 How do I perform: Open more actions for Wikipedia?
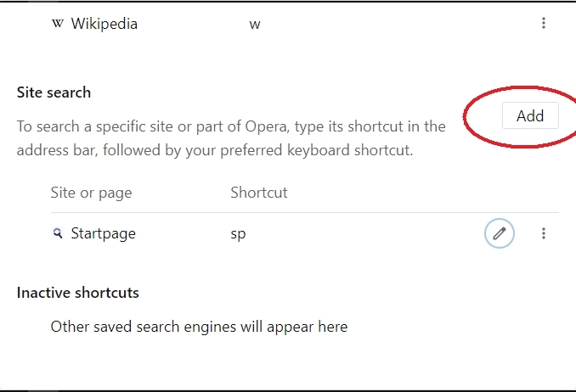544,24
